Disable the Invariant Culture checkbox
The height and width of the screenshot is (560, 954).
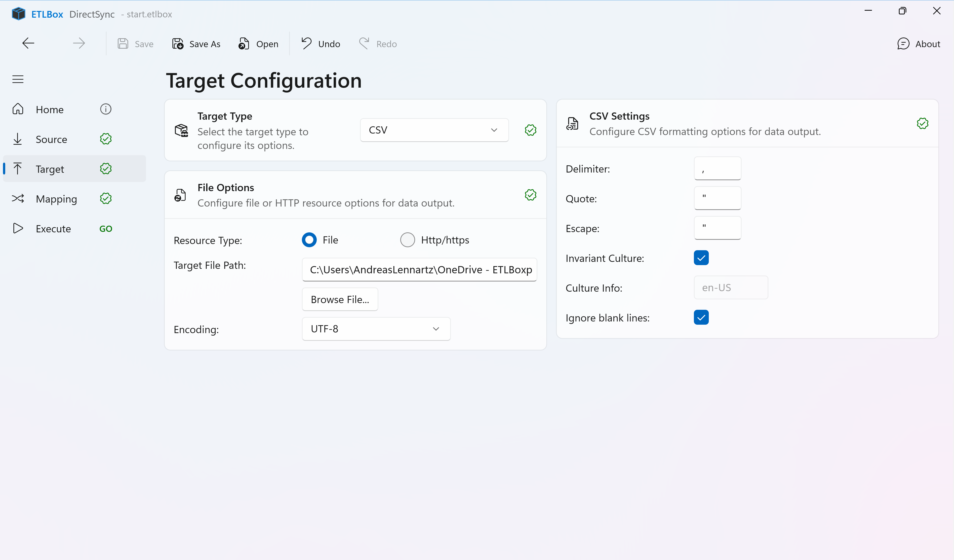coord(701,258)
